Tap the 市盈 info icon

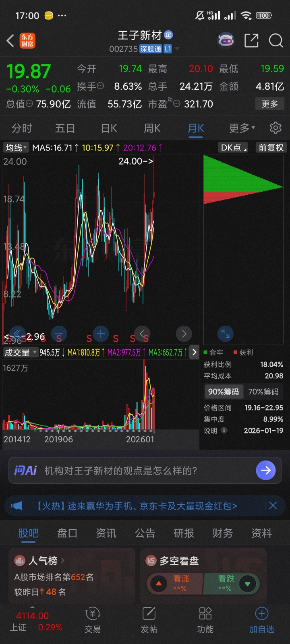click(x=176, y=103)
